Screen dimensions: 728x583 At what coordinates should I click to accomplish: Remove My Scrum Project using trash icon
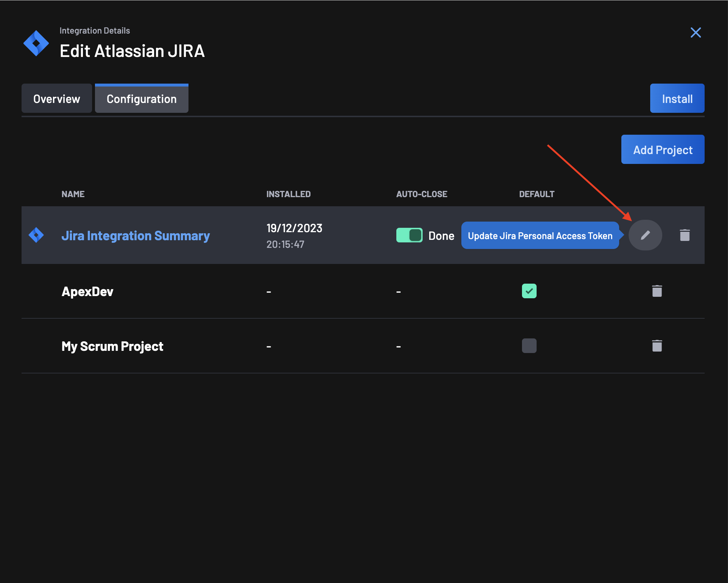click(x=657, y=346)
